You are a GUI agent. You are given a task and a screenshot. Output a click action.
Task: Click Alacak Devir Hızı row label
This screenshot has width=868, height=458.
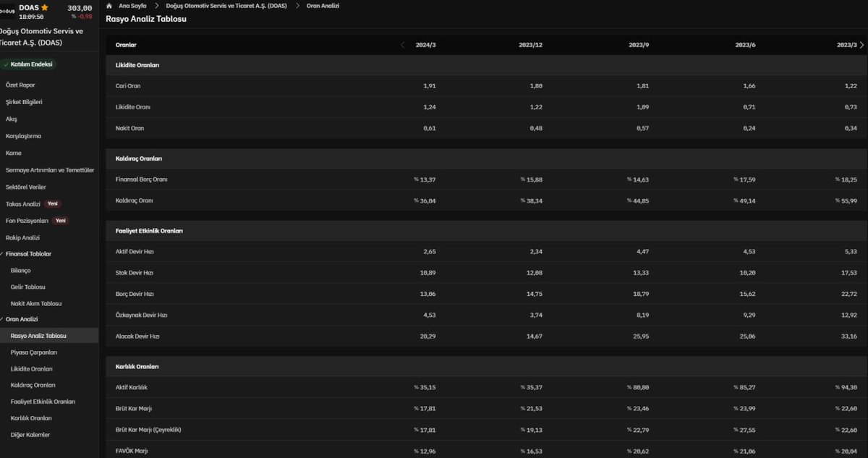click(137, 336)
